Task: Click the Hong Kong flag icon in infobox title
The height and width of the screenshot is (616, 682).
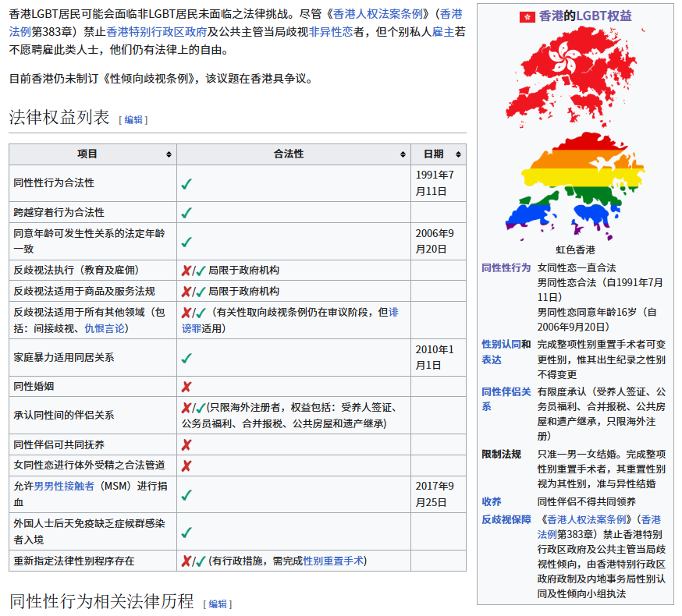Action: [527, 16]
